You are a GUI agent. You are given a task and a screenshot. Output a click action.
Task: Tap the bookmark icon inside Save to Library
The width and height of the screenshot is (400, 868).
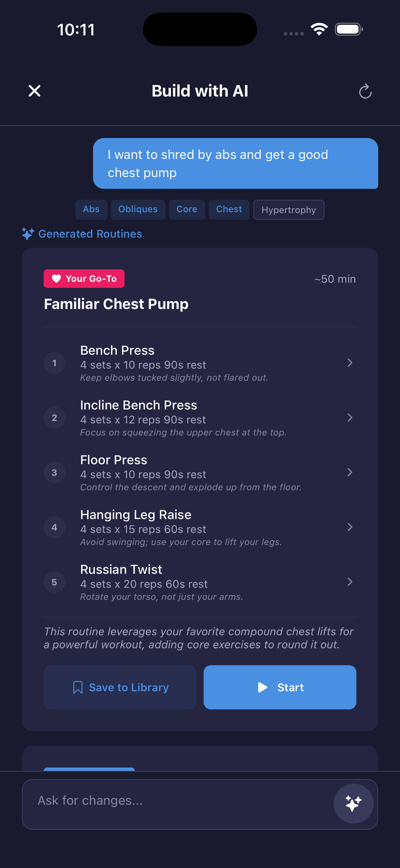(x=78, y=687)
